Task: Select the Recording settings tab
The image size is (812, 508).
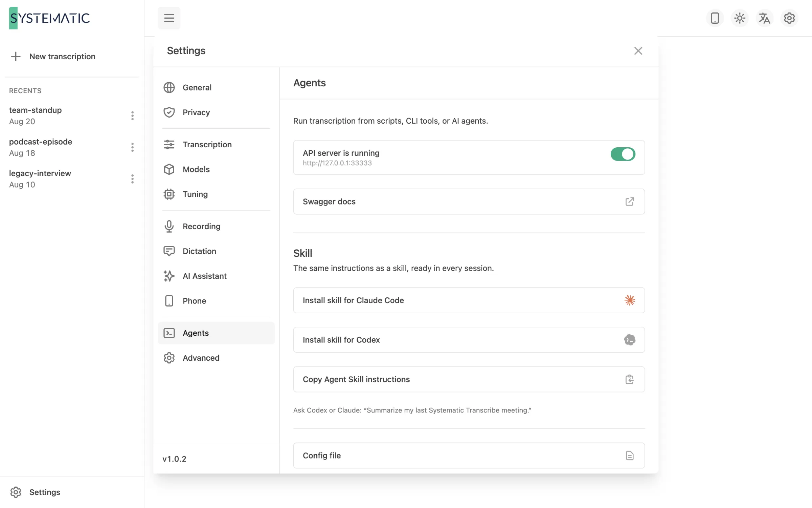Action: (216, 226)
